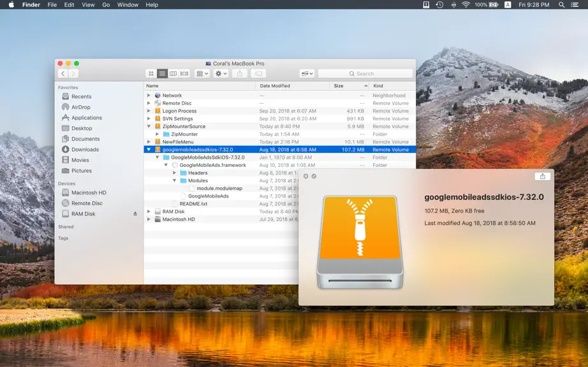The image size is (588, 367).
Task: Expand the Headers folder
Action: coord(174,173)
